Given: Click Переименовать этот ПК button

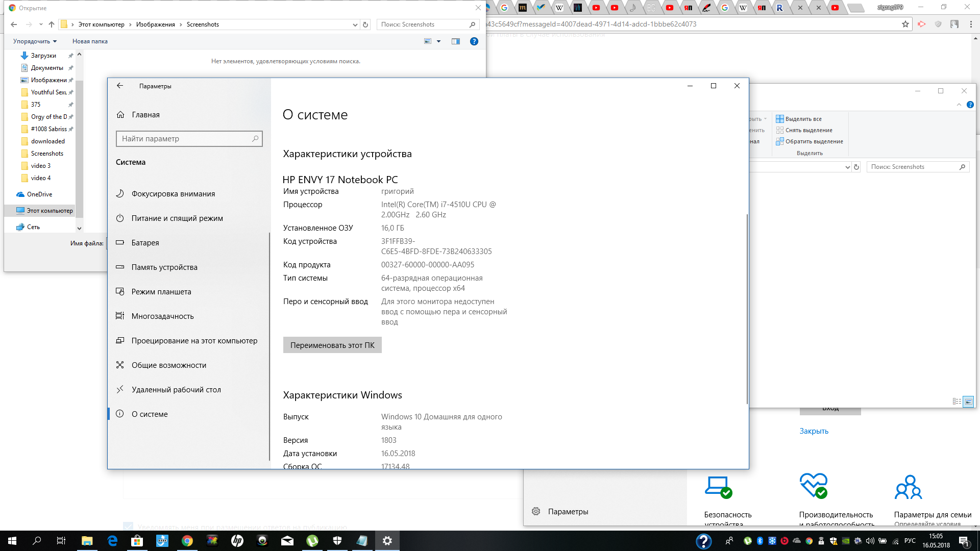Looking at the screenshot, I should click(332, 345).
